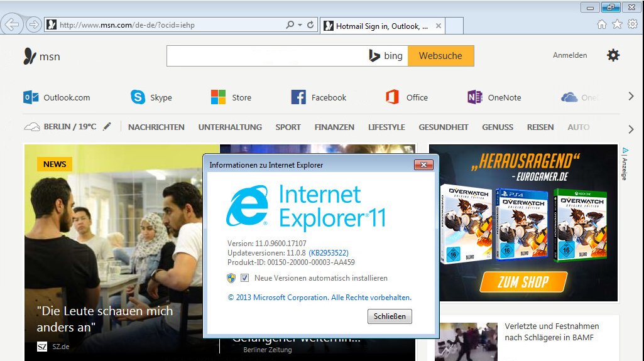Click the Berliner Zeitung source text

[268, 350]
